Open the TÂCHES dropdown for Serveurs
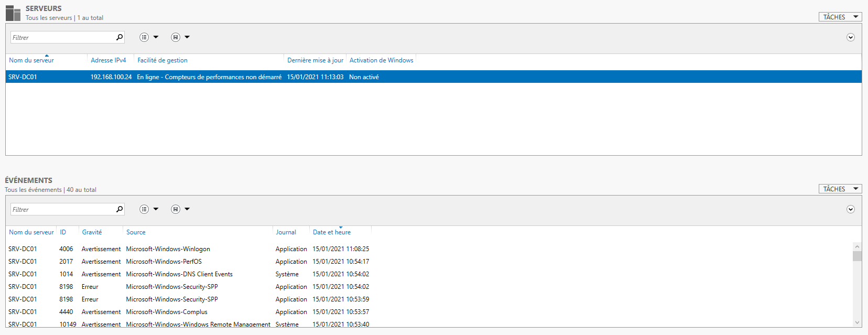This screenshot has width=868, height=335. point(840,17)
